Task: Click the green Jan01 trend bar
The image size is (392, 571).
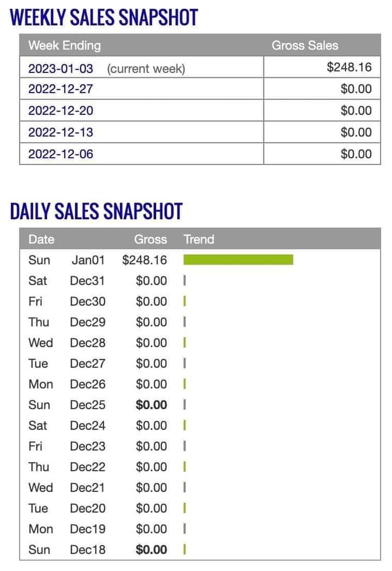Action: 238,260
